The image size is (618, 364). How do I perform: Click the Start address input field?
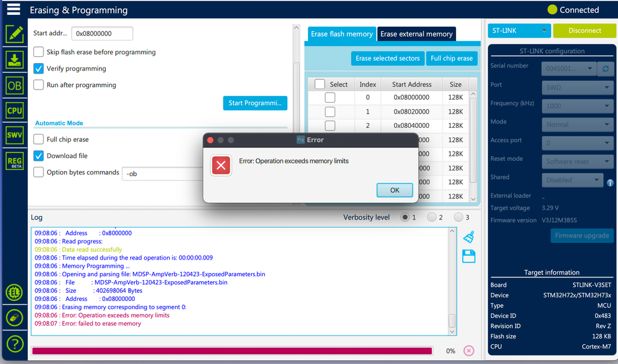[x=102, y=33]
